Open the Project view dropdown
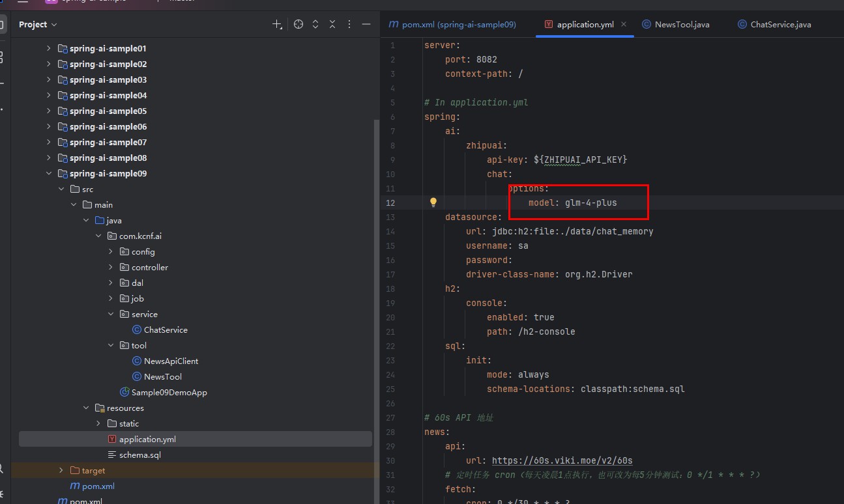Viewport: 844px width, 504px height. click(x=38, y=24)
